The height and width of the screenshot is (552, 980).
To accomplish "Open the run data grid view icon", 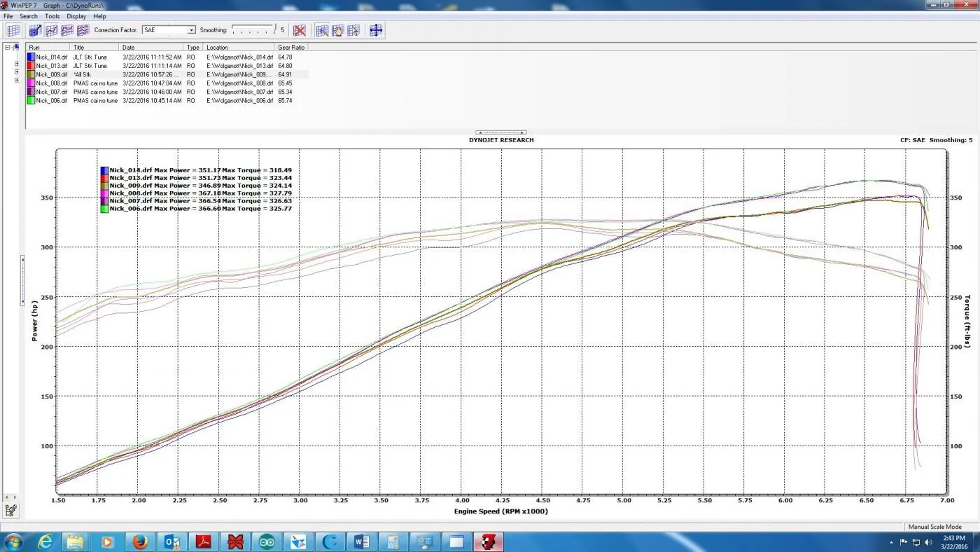I will (13, 30).
